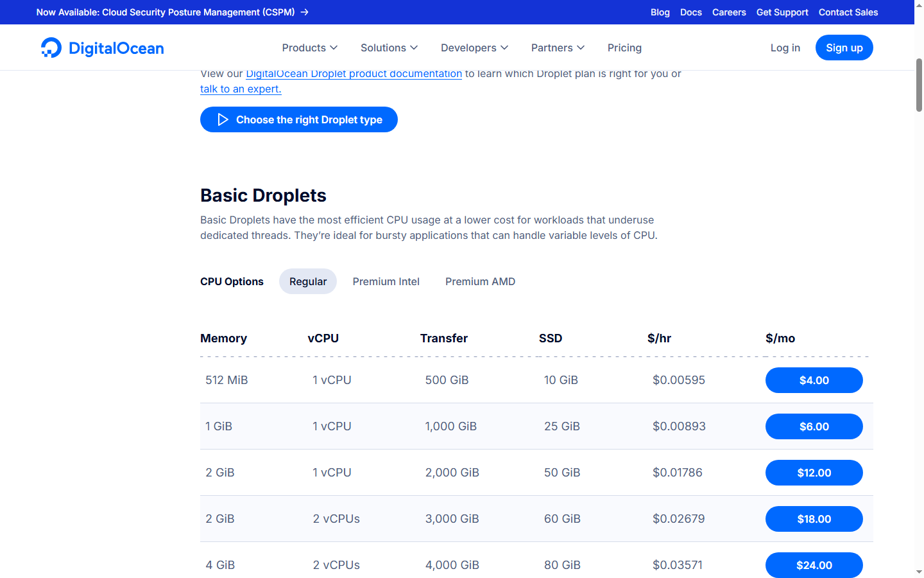The width and height of the screenshot is (924, 578).
Task: Click the 1,000 GiB transfer cell
Action: [x=451, y=426]
